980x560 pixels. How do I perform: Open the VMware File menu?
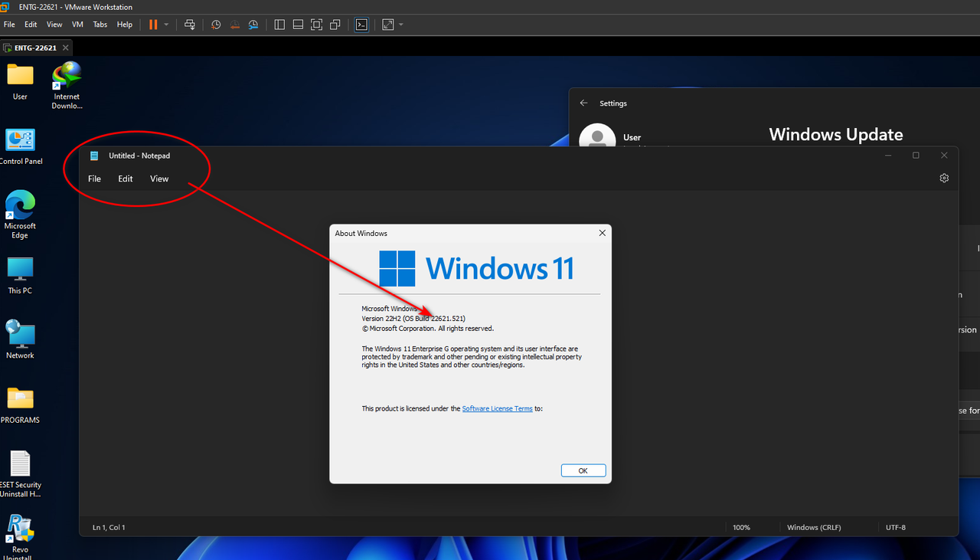[9, 25]
